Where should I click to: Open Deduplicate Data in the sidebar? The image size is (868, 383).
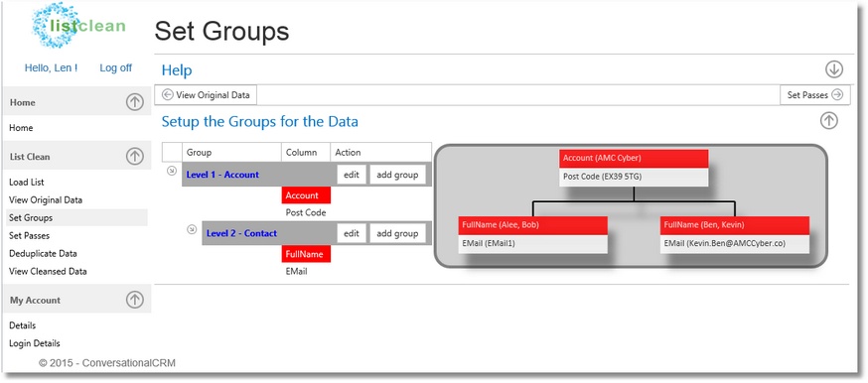(43, 253)
